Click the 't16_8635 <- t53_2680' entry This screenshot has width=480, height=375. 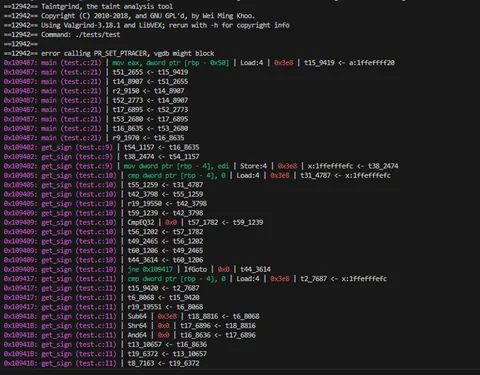(150, 128)
